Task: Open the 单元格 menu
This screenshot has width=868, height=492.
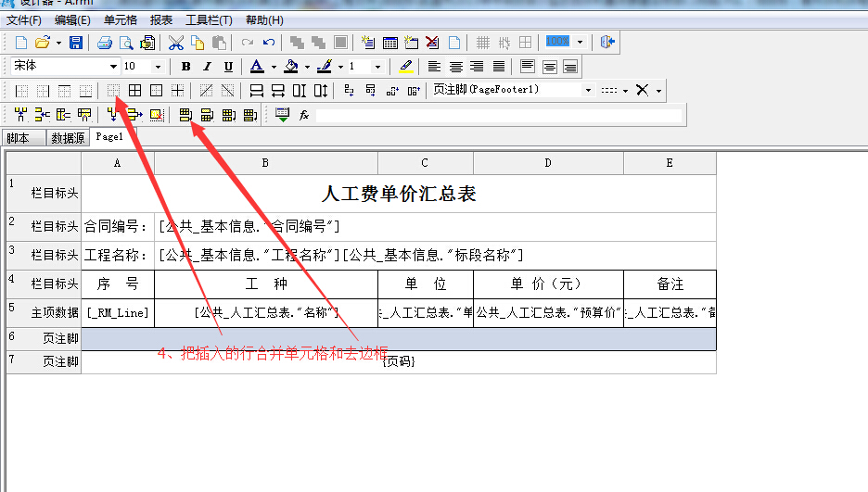Action: [120, 19]
